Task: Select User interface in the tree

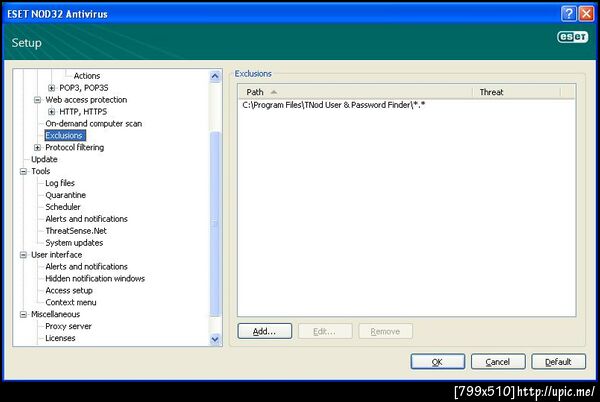Action: pos(56,254)
